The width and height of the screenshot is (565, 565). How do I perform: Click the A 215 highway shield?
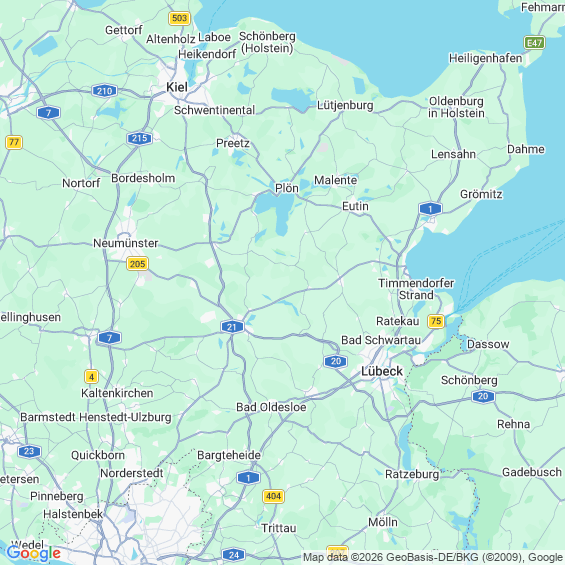[x=139, y=138]
